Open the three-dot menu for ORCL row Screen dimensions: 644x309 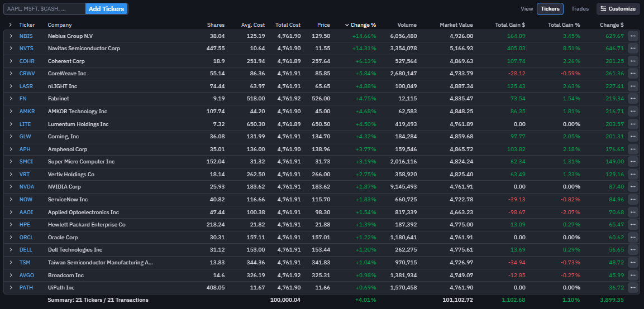633,237
